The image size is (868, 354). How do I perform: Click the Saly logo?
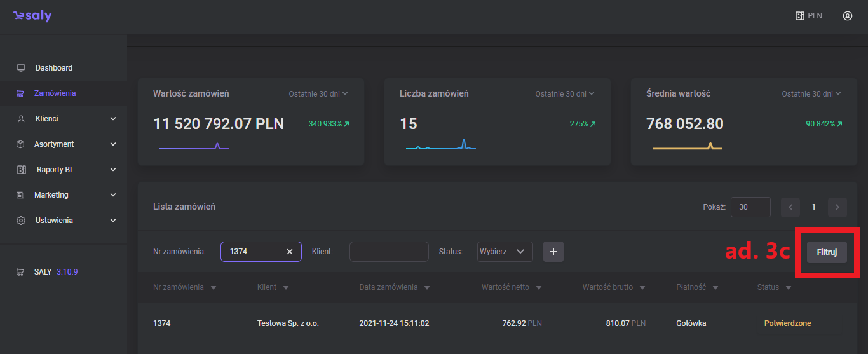[x=32, y=16]
